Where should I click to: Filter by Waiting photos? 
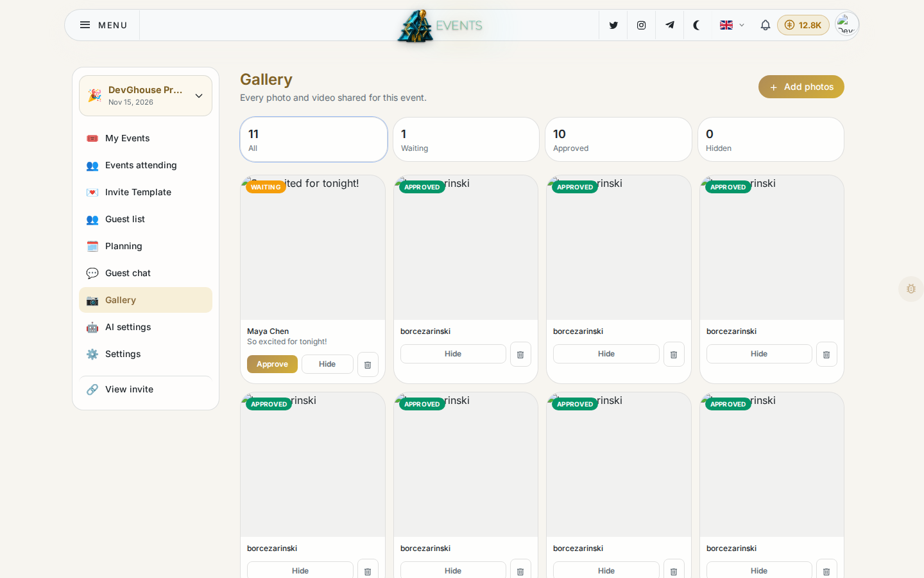coord(466,139)
